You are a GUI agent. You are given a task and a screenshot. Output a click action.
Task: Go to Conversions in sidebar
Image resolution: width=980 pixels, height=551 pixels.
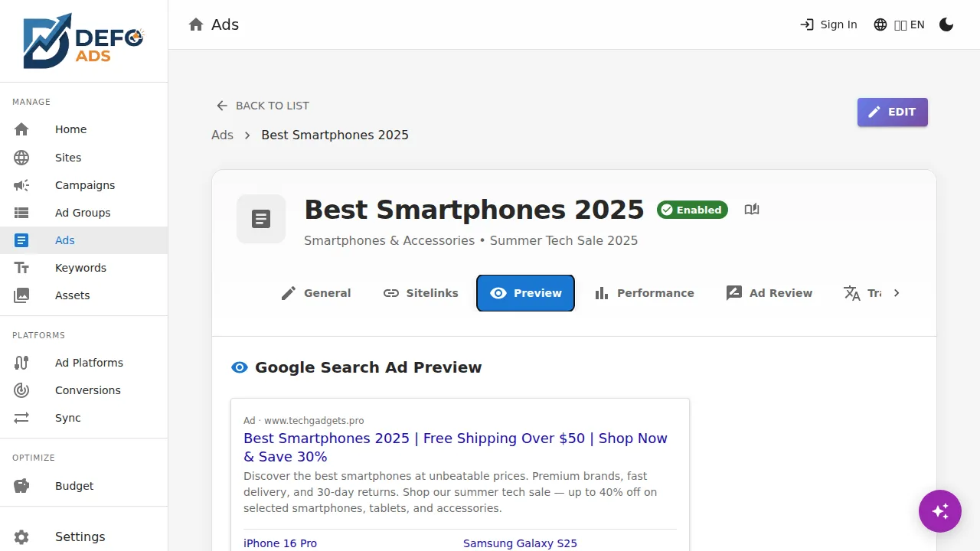83,390
